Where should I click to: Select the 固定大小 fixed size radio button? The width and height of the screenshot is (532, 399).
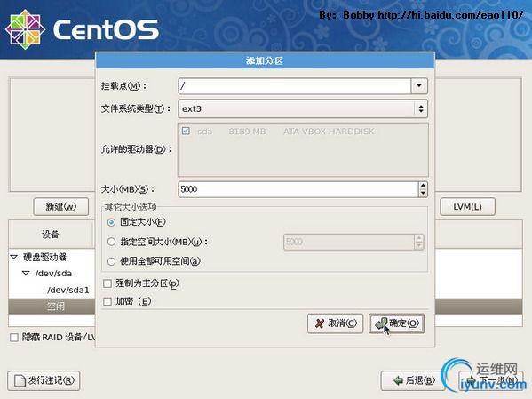[x=111, y=222]
